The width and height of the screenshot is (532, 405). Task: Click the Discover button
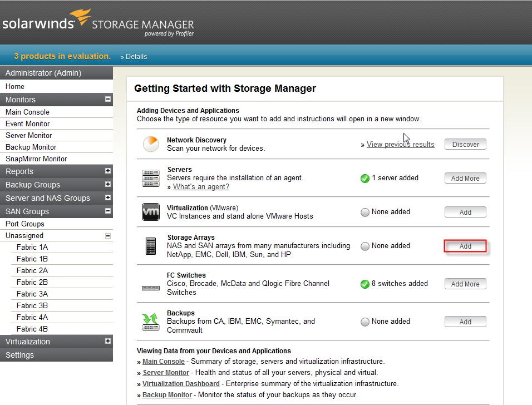pyautogui.click(x=465, y=144)
